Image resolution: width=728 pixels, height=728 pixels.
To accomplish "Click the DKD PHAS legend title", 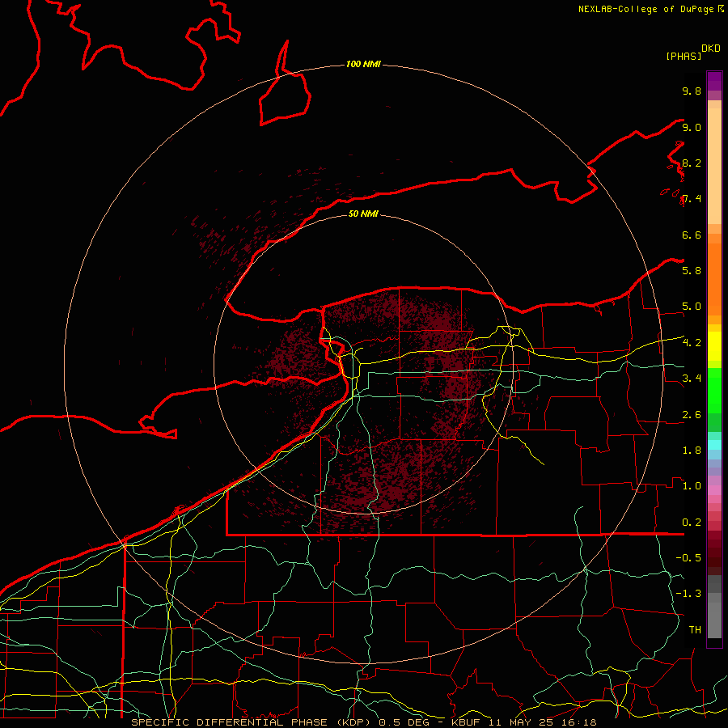I will coord(692,52).
